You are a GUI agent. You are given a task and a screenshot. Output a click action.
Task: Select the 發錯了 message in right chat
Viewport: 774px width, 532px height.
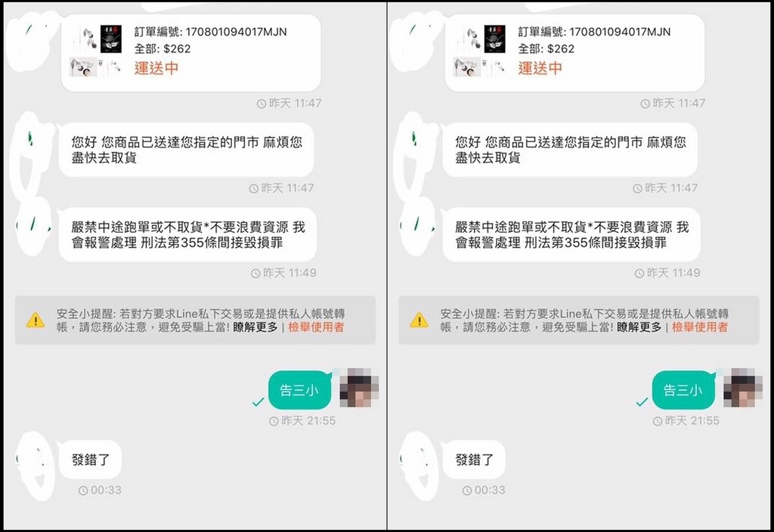[x=475, y=459]
